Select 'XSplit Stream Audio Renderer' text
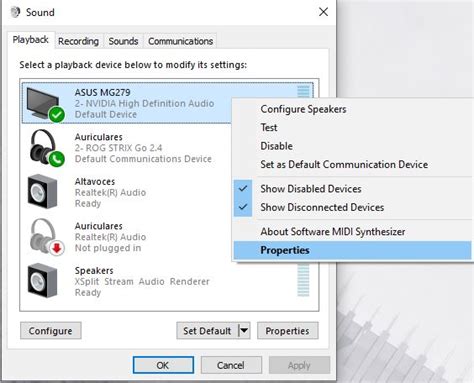 [142, 281]
